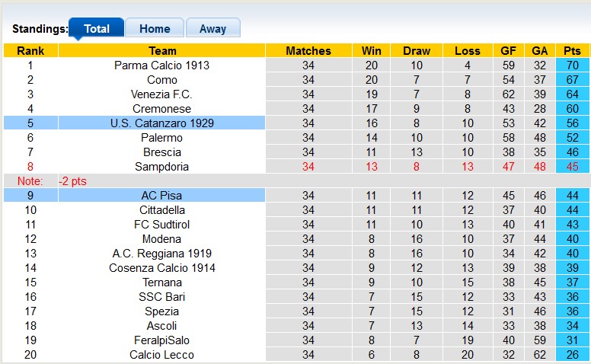Open the Home standings tab
The image size is (591, 364).
point(155,29)
